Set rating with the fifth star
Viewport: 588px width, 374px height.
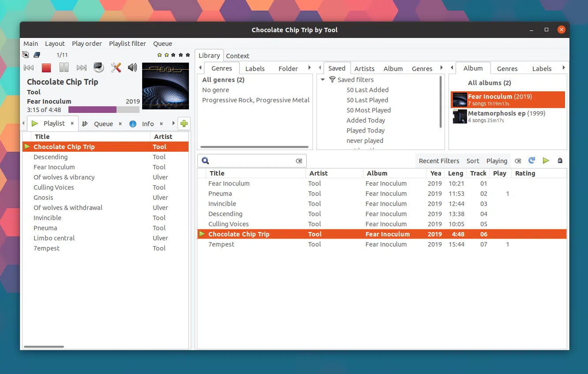click(x=188, y=55)
